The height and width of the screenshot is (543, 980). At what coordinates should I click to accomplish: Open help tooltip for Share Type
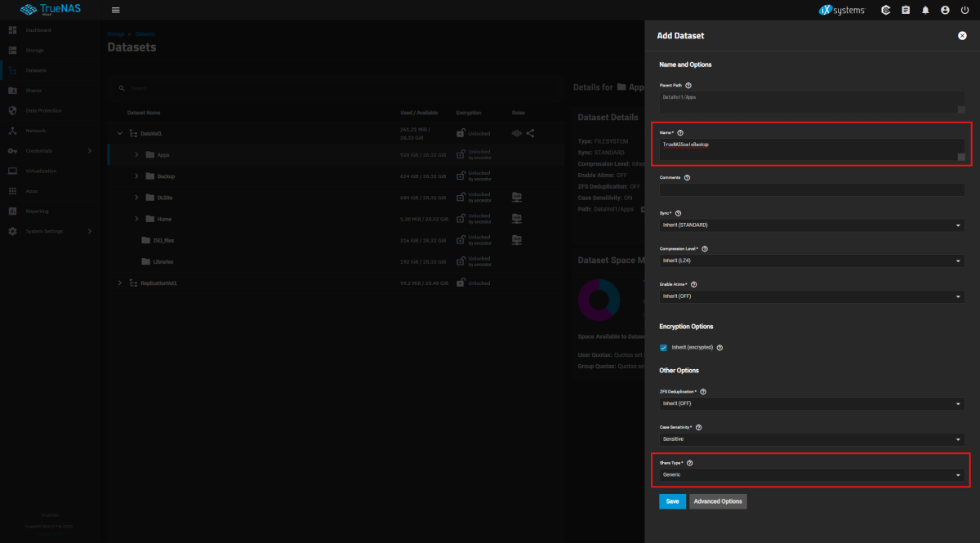click(690, 463)
